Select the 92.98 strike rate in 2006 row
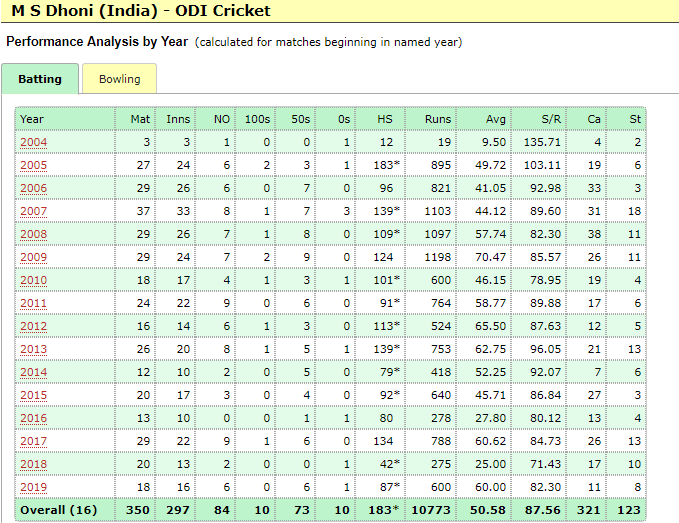The width and height of the screenshot is (679, 523). point(545,188)
